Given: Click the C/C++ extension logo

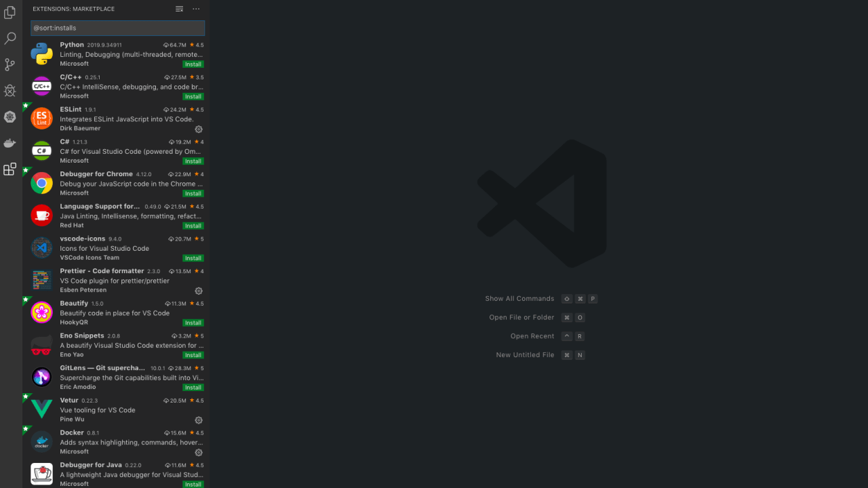Looking at the screenshot, I should [41, 86].
